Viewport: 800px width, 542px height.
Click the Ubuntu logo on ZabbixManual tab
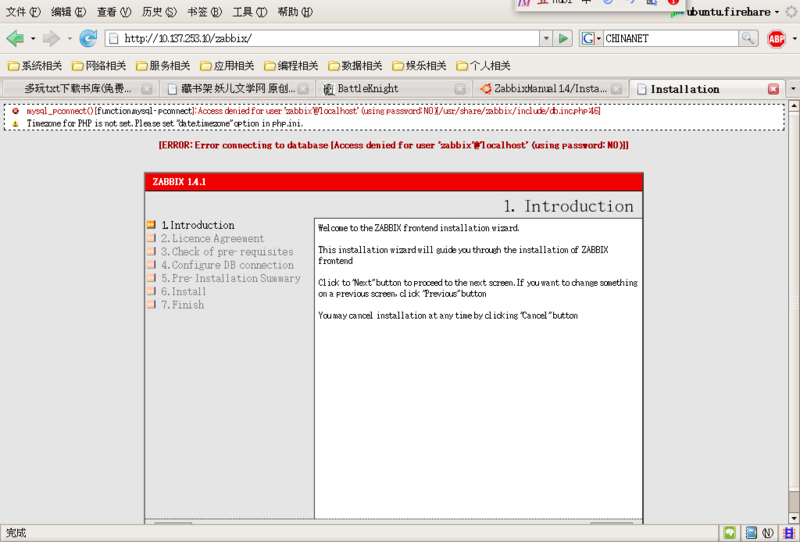click(486, 89)
